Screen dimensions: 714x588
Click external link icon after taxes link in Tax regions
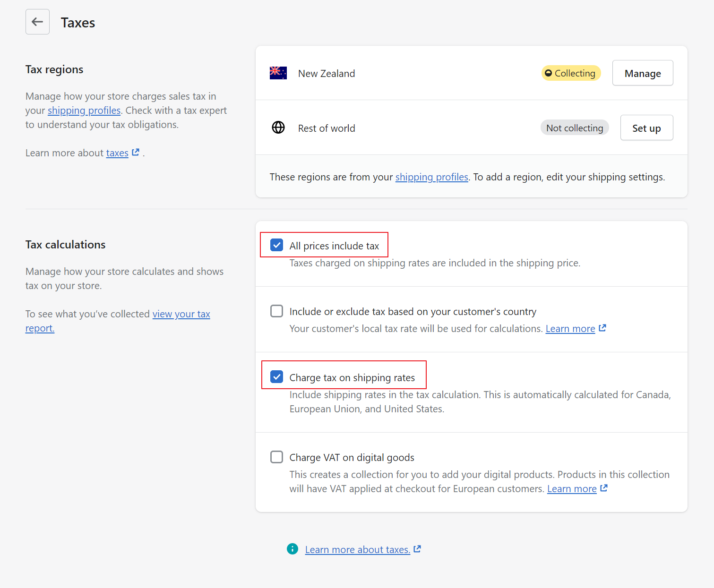coord(136,152)
